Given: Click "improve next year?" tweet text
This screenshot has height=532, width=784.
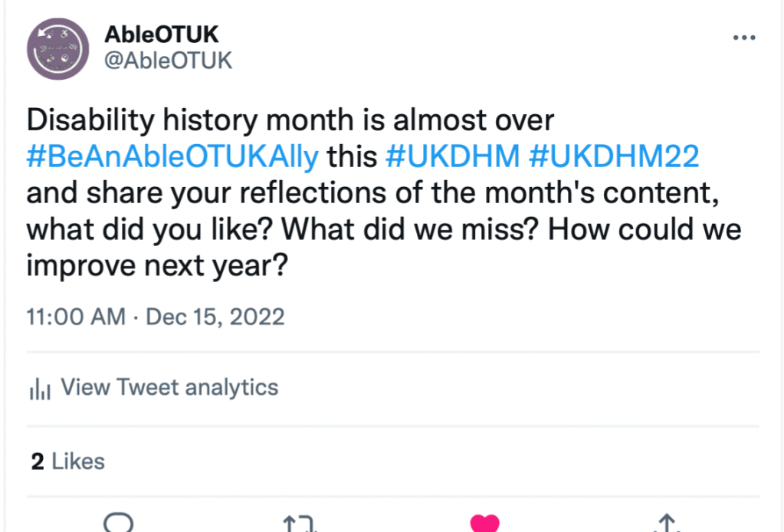Looking at the screenshot, I should (159, 265).
